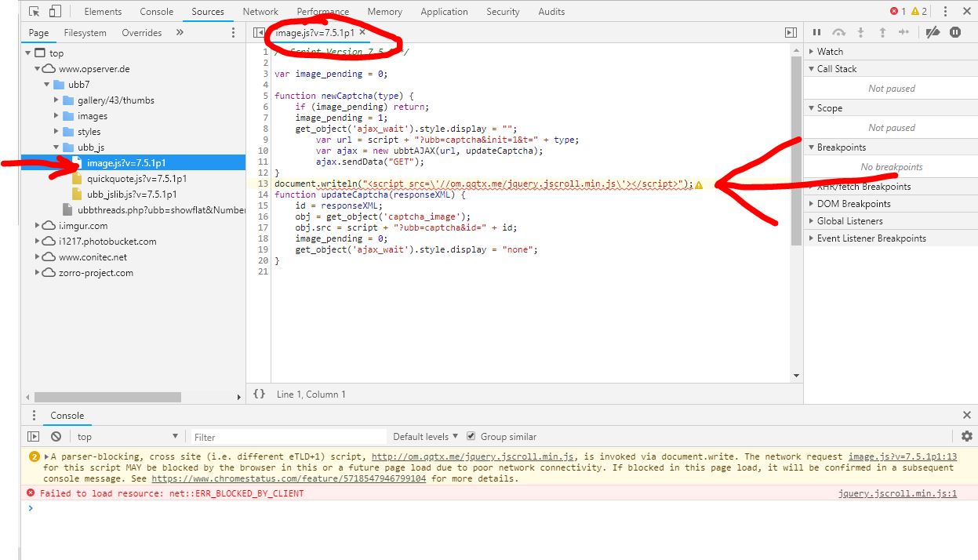
Task: Pretty print the source with braces icon
Action: 260,394
